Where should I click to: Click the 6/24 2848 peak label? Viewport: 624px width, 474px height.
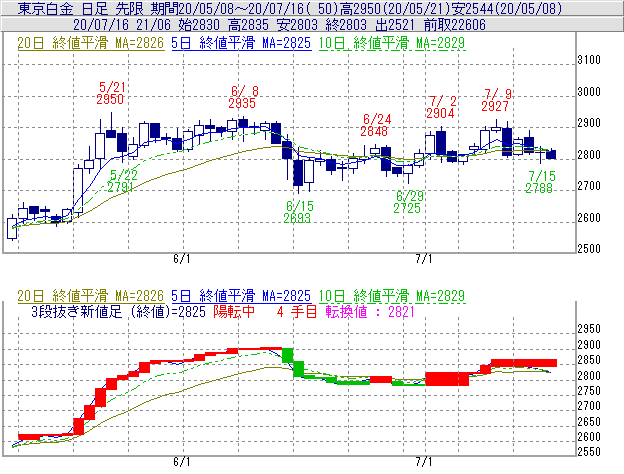point(375,125)
